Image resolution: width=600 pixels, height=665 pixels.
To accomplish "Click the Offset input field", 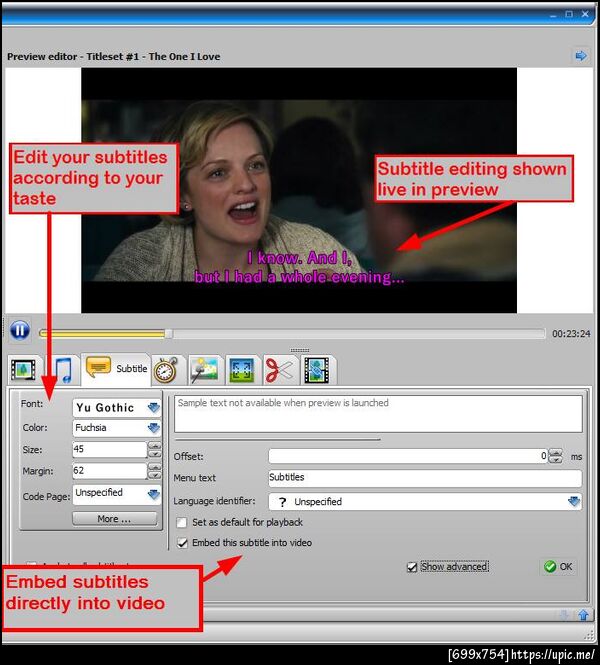I will pyautogui.click(x=408, y=456).
